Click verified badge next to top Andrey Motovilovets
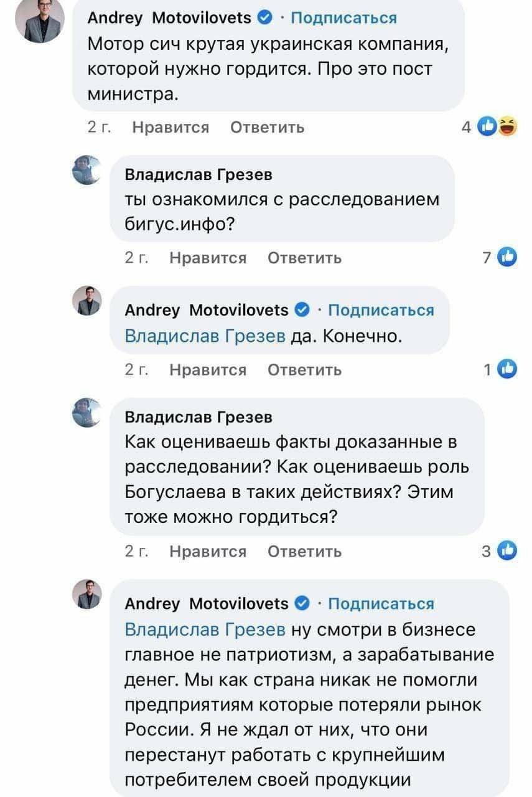532x797 pixels. pyautogui.click(x=264, y=17)
